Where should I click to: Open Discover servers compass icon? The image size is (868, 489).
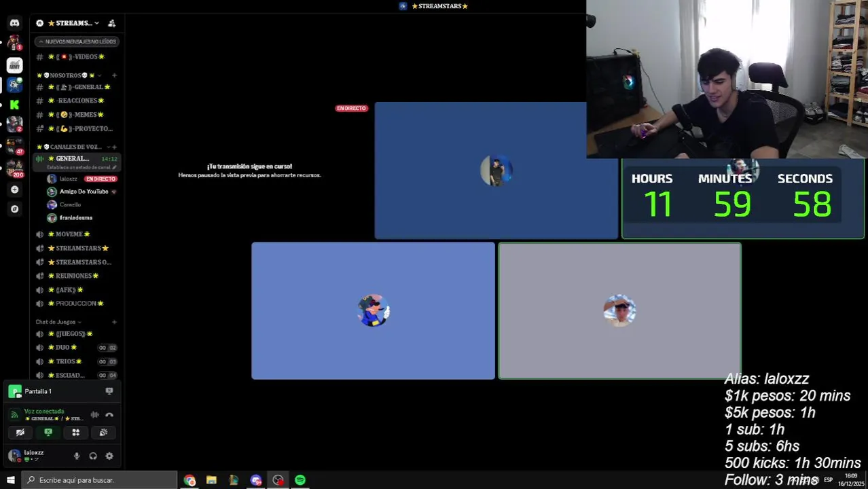click(x=14, y=209)
